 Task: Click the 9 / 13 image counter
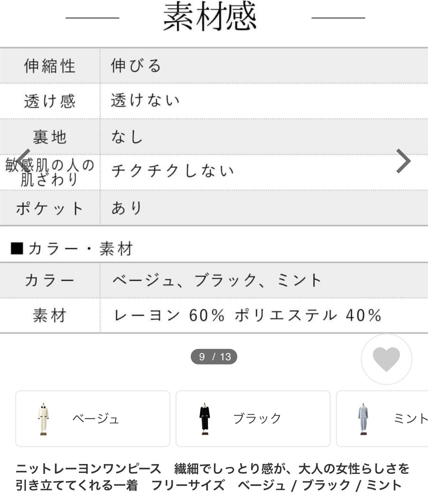tap(214, 356)
